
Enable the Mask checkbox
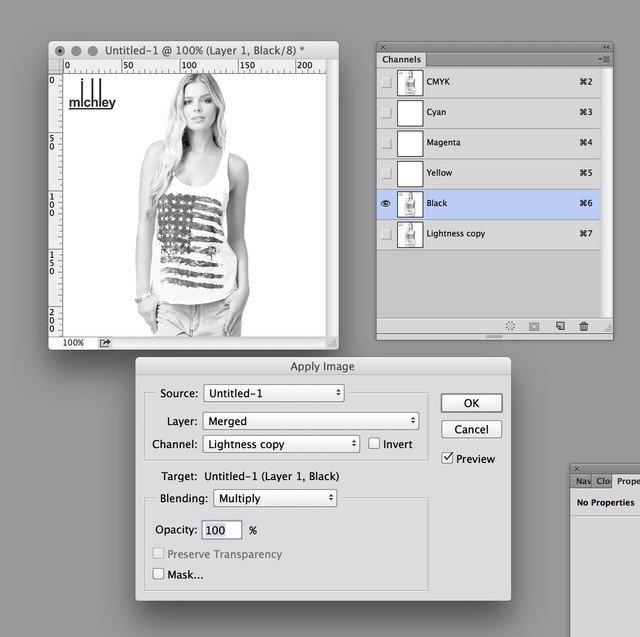coord(158,574)
